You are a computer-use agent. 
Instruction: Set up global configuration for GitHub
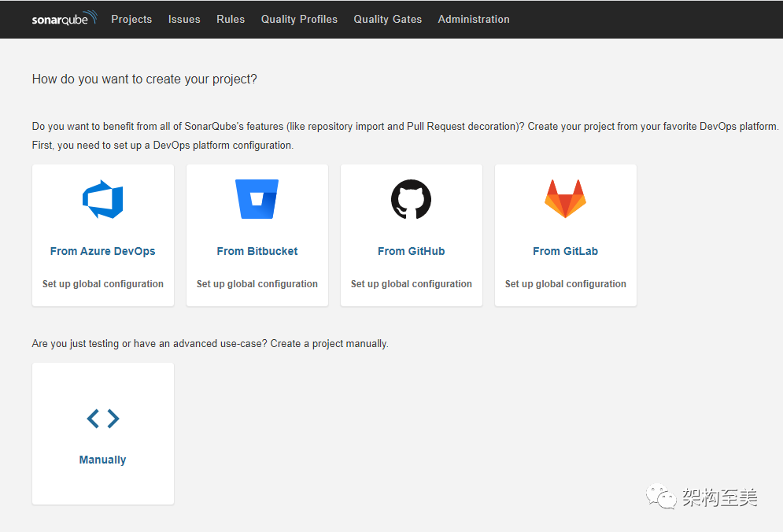412,284
